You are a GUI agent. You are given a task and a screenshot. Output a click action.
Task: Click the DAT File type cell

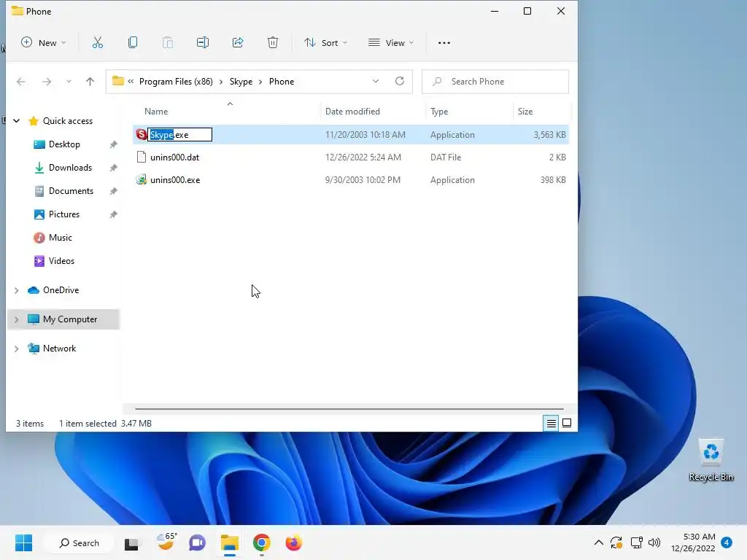(x=446, y=157)
